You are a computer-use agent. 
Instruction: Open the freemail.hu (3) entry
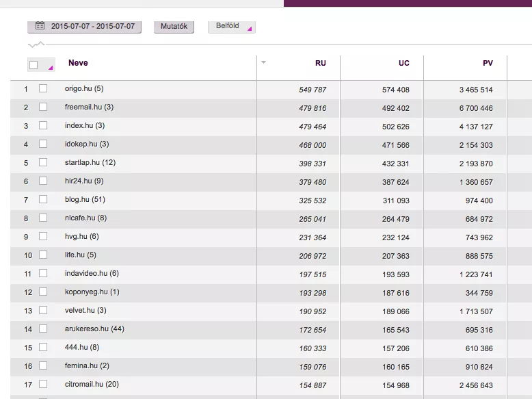89,107
